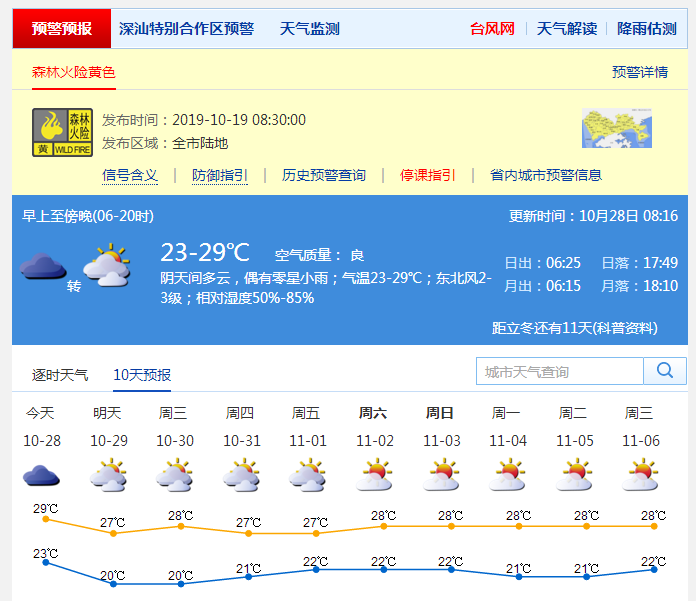This screenshot has width=696, height=601.
Task: Click the cloudy weather icon for 10-28
Action: click(x=41, y=475)
